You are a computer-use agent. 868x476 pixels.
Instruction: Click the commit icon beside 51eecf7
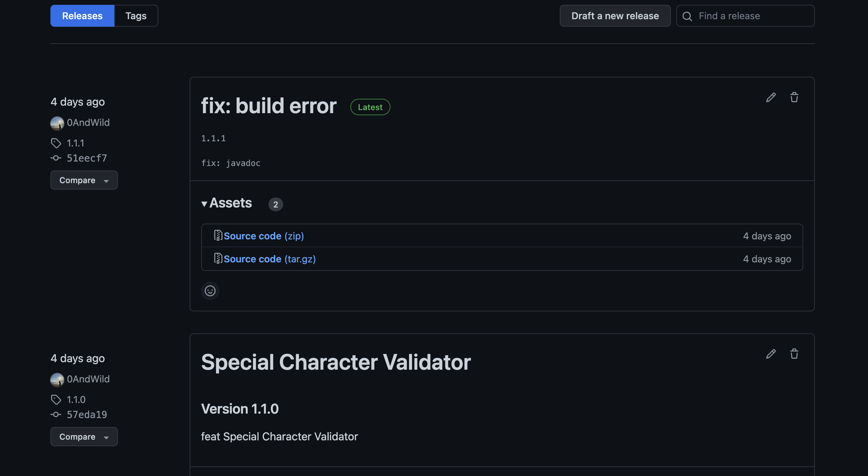pyautogui.click(x=56, y=158)
